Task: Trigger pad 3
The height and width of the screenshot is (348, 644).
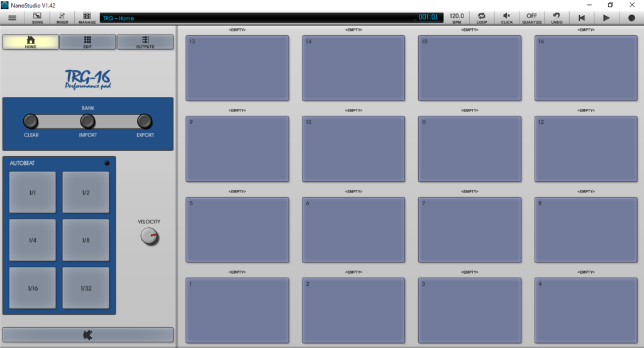Action: [x=470, y=310]
